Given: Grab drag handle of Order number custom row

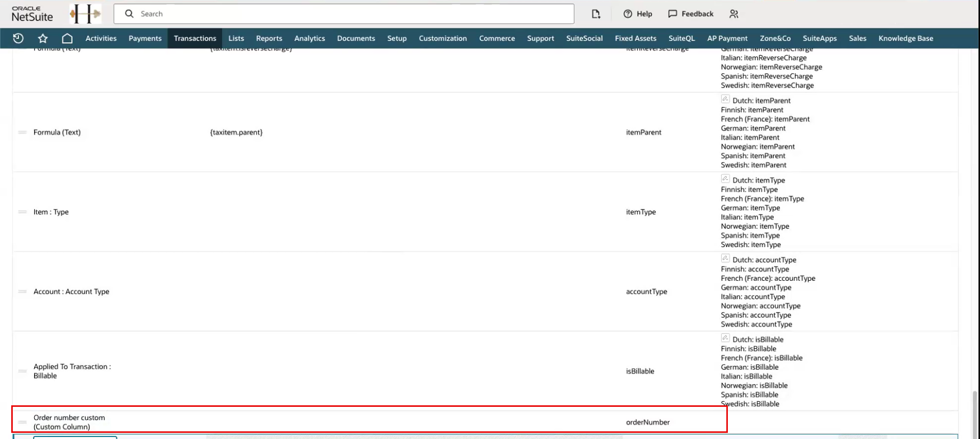Looking at the screenshot, I should click(x=22, y=422).
